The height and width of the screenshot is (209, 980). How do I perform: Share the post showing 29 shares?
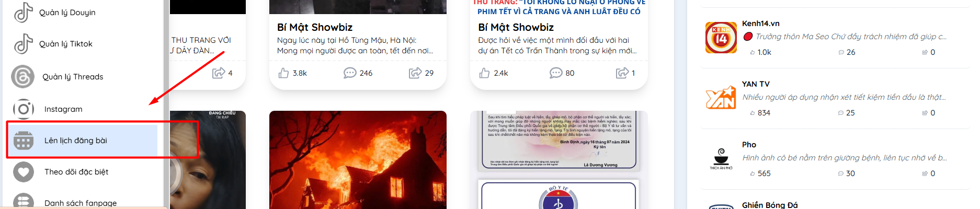click(x=415, y=73)
